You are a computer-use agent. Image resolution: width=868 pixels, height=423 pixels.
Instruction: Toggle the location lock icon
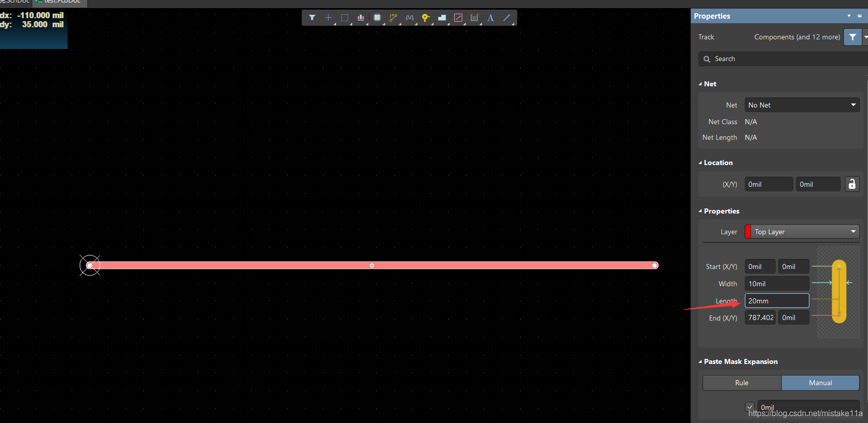point(852,184)
